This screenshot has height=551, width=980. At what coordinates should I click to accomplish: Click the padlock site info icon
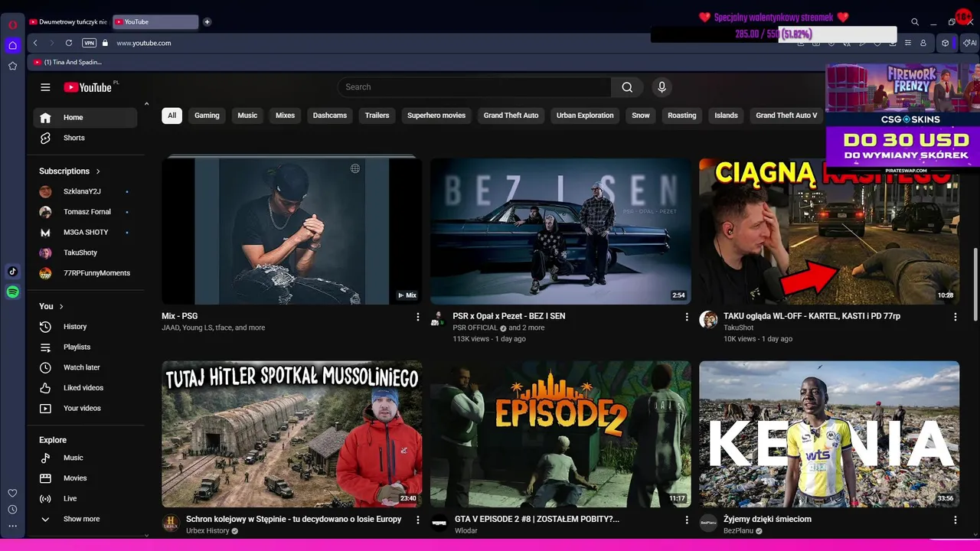click(x=106, y=43)
